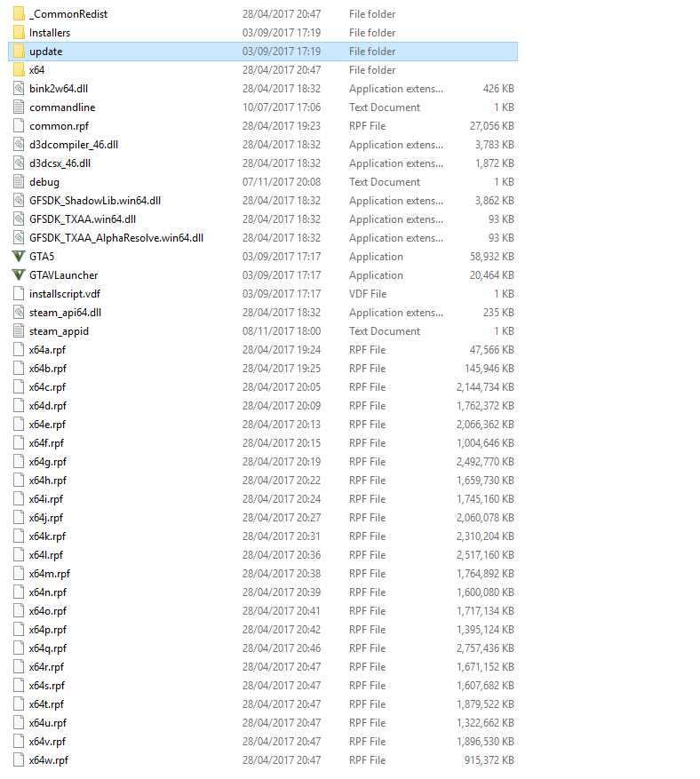Click the x64a.rpf file icon
This screenshot has width=700, height=779.
(x=19, y=350)
